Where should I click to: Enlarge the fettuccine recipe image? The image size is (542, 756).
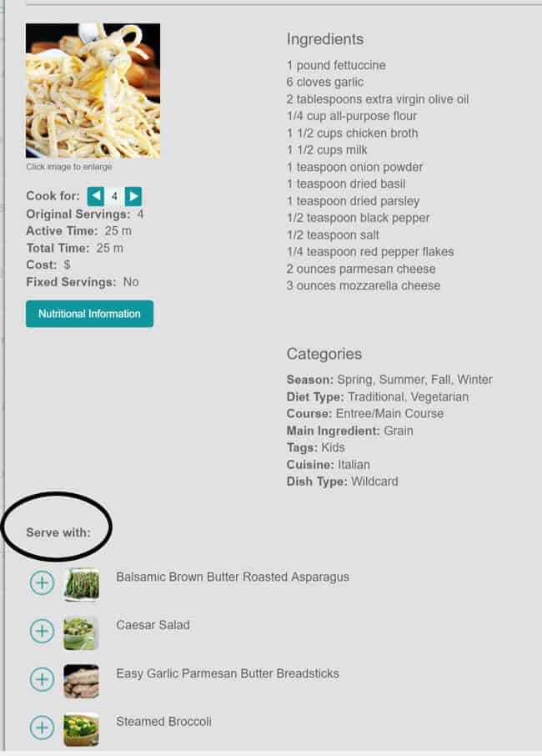(x=93, y=90)
